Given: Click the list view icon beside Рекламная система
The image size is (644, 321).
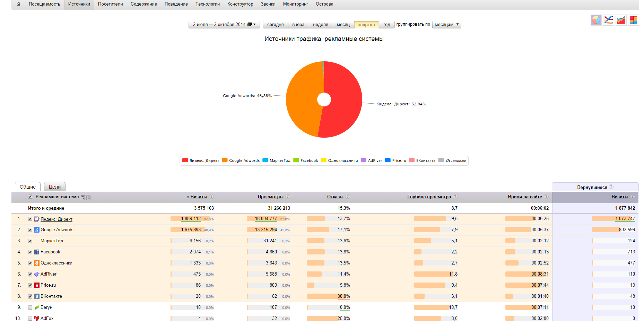Looking at the screenshot, I should (88, 198).
